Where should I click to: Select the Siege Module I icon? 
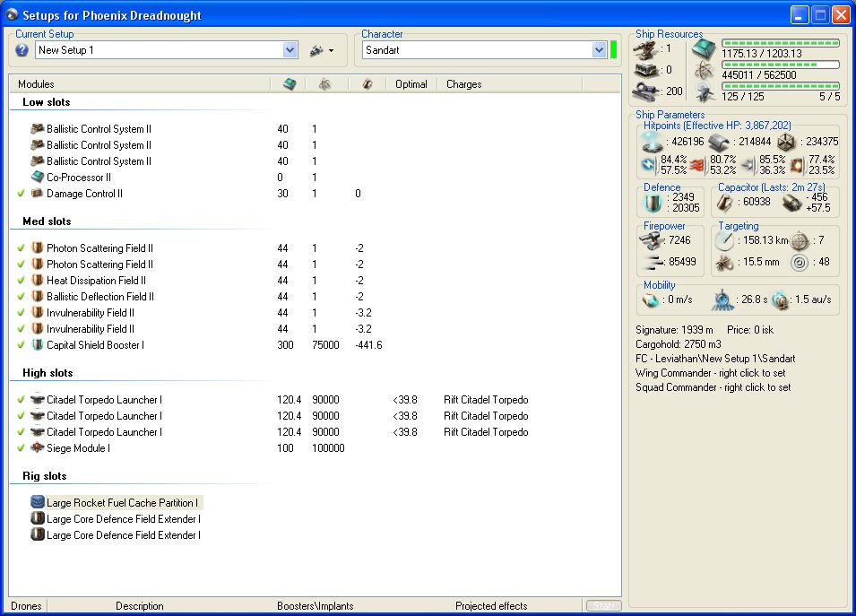[38, 447]
